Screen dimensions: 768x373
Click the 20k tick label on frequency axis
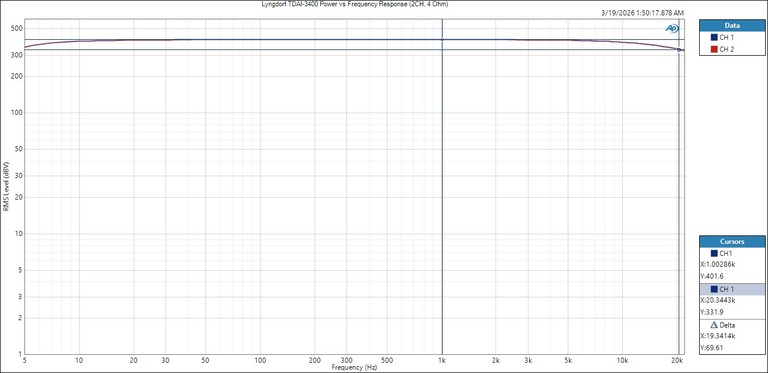coord(677,360)
